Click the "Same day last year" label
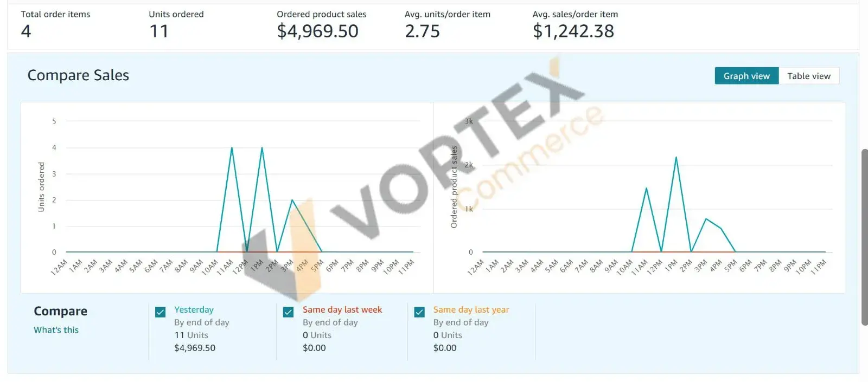Viewport: 868px width, 382px height. pyautogui.click(x=471, y=310)
